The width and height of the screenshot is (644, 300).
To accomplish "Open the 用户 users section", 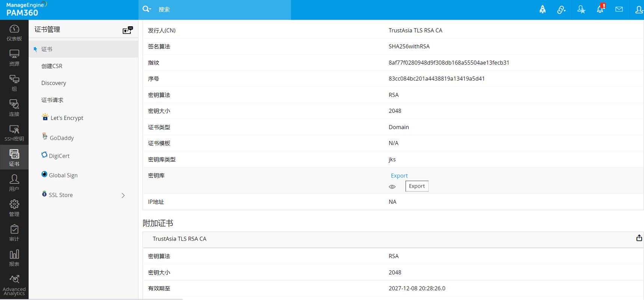I will [x=14, y=183].
